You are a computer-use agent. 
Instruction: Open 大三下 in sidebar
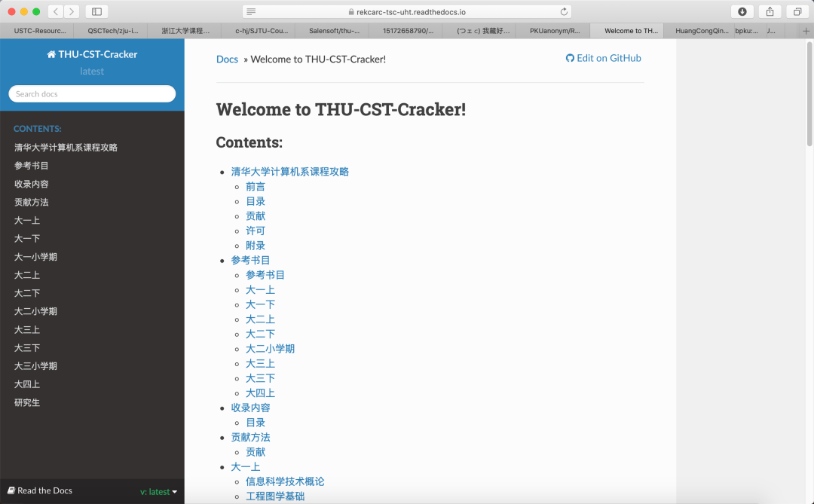[27, 347]
